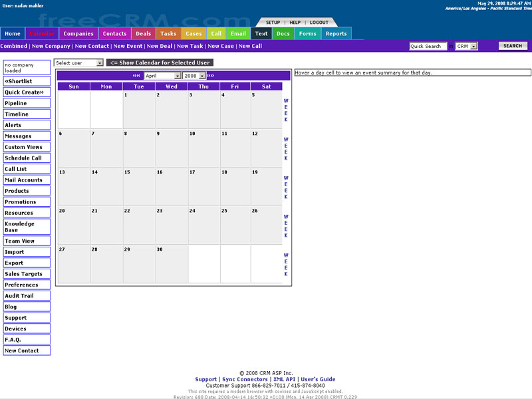The width and height of the screenshot is (532, 399).
Task: Click LOGOUT at the top
Action: tap(318, 22)
